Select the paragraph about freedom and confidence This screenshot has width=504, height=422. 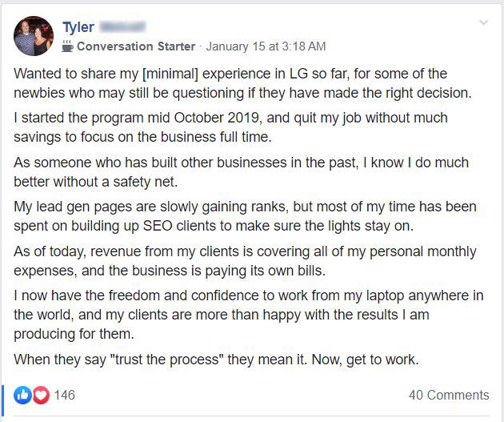(x=249, y=315)
